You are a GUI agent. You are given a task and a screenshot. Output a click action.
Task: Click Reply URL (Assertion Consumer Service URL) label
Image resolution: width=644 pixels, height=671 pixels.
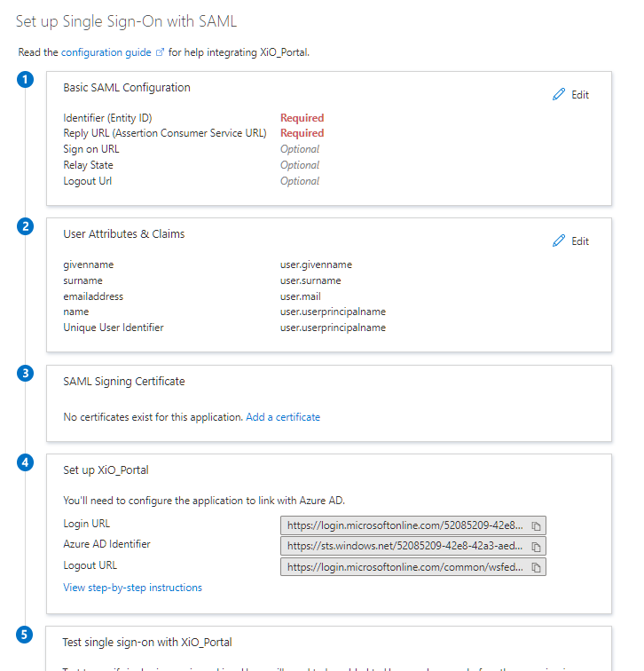click(x=165, y=133)
